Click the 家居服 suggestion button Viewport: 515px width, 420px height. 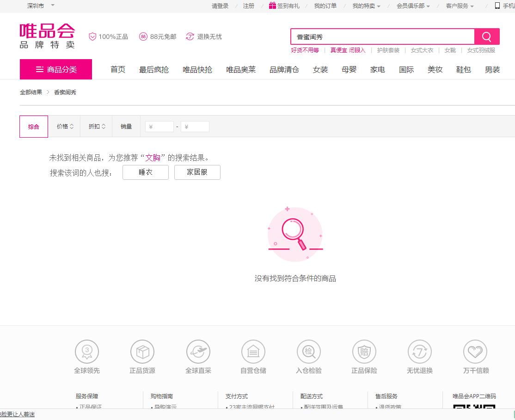point(197,172)
